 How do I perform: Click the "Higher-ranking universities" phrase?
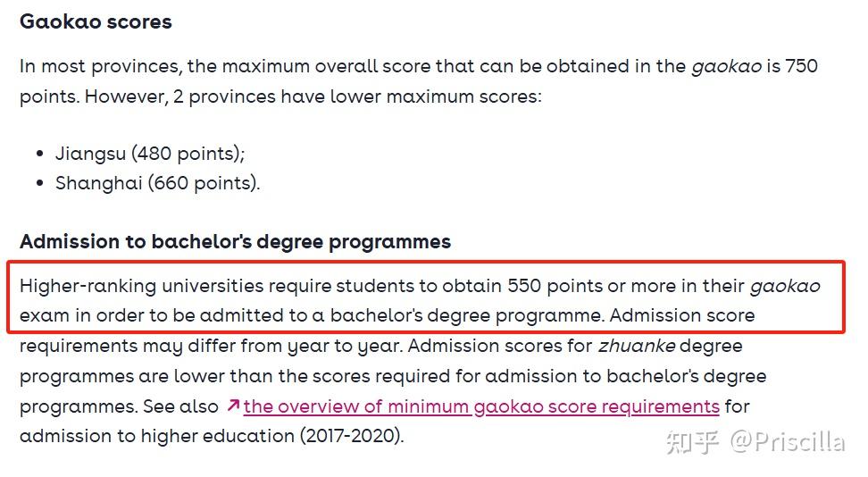pos(142,286)
